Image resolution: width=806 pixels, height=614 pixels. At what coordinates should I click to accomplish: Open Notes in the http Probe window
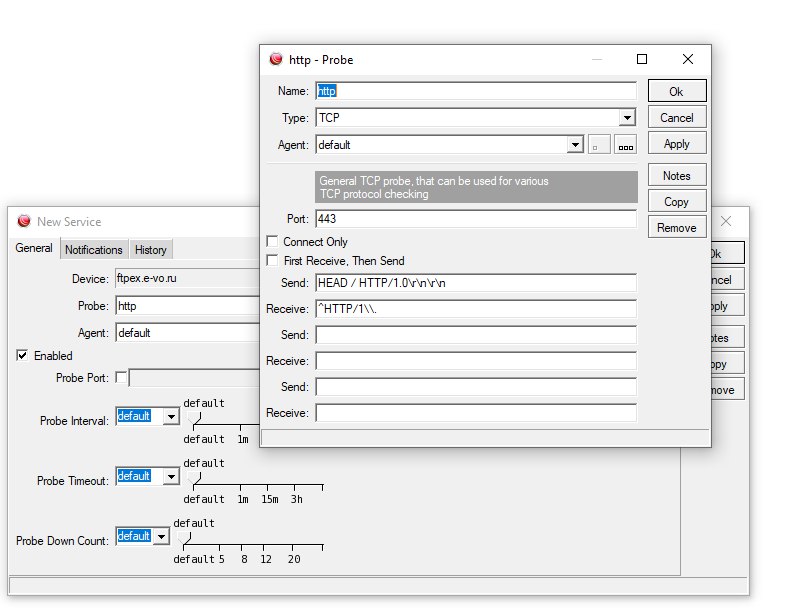tap(677, 175)
